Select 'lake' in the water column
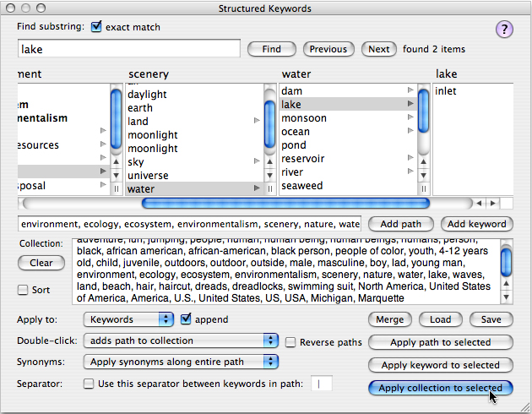The width and height of the screenshot is (532, 414). click(x=291, y=104)
